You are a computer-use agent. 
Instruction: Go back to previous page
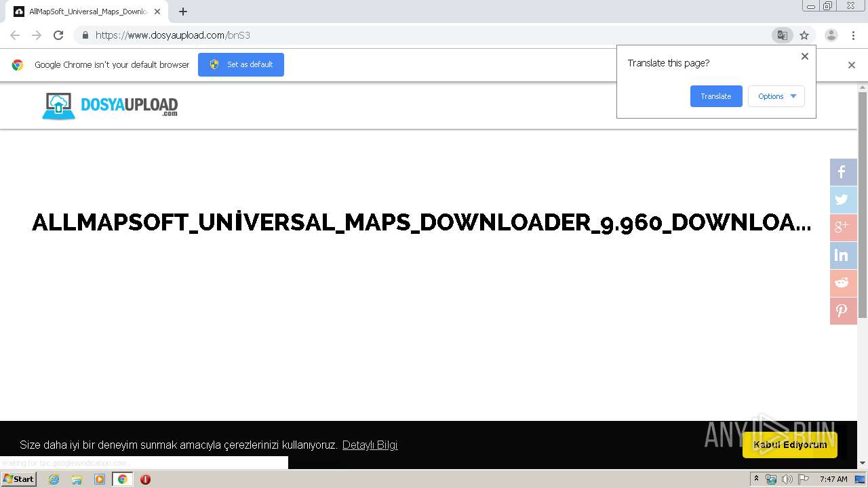(15, 35)
